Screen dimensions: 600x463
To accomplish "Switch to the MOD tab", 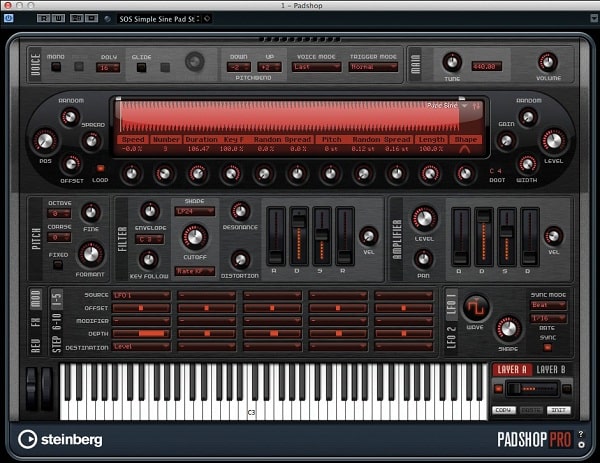I will 35,299.
